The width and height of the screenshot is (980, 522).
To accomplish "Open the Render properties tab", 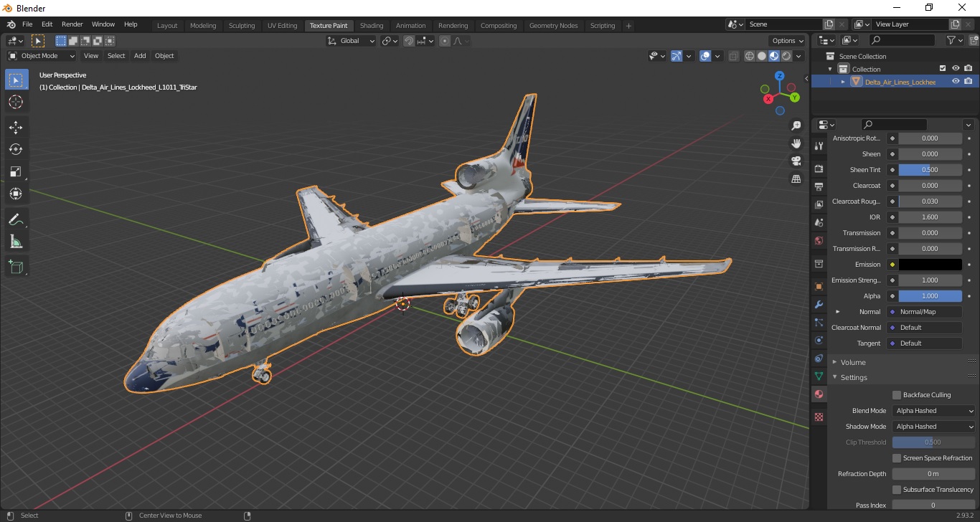I will coord(819,169).
